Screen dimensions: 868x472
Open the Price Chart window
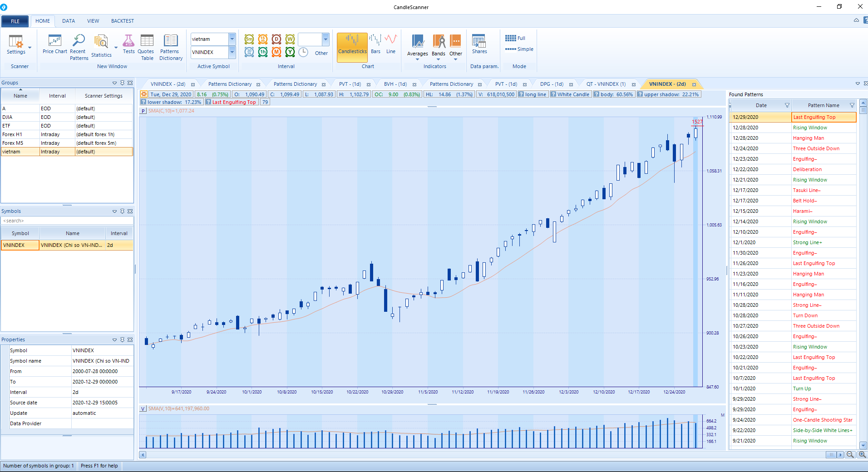point(54,44)
